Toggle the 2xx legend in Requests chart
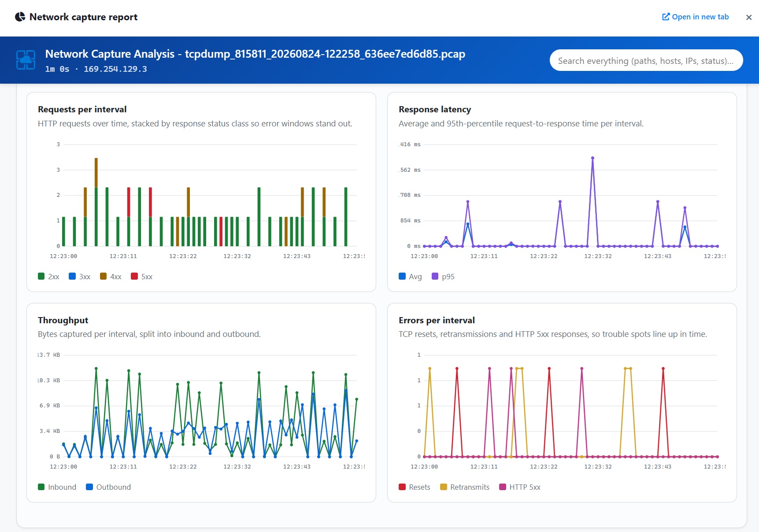Viewport: 759px width, 532px height. (x=48, y=277)
